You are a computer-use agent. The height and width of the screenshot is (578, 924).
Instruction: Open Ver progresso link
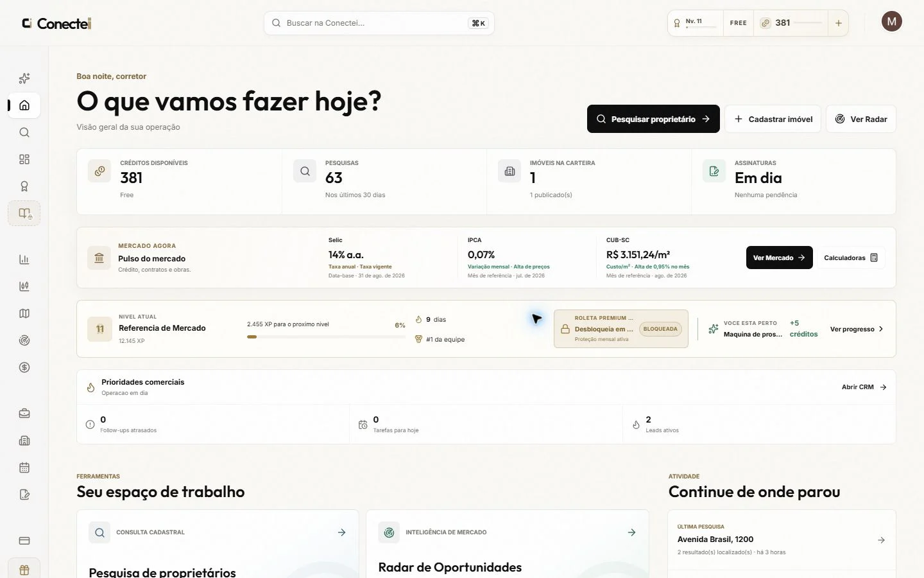click(x=857, y=329)
